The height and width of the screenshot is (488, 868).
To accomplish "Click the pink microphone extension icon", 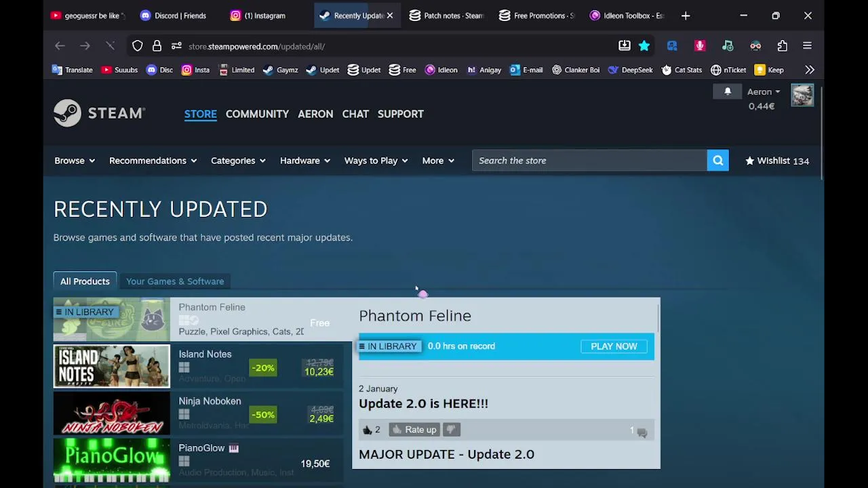I will (700, 46).
